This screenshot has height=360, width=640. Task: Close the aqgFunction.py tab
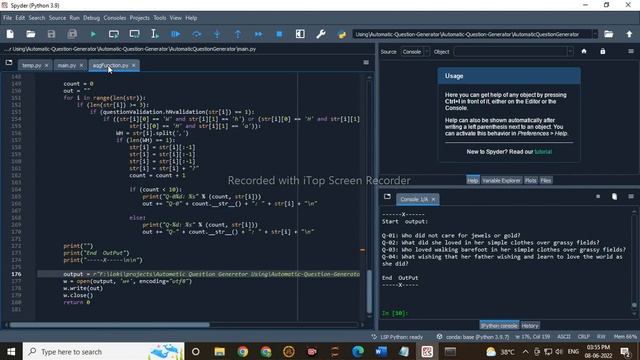(133, 65)
